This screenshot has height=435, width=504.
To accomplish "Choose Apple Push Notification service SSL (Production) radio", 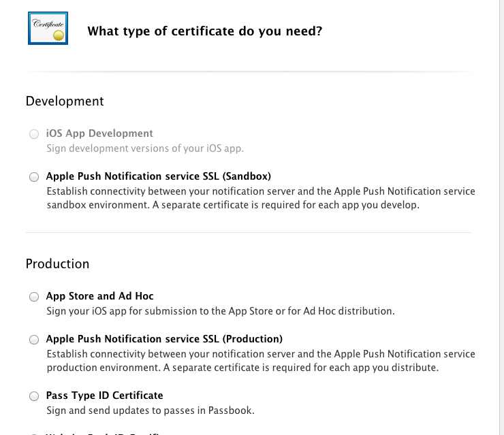I will pyautogui.click(x=34, y=340).
